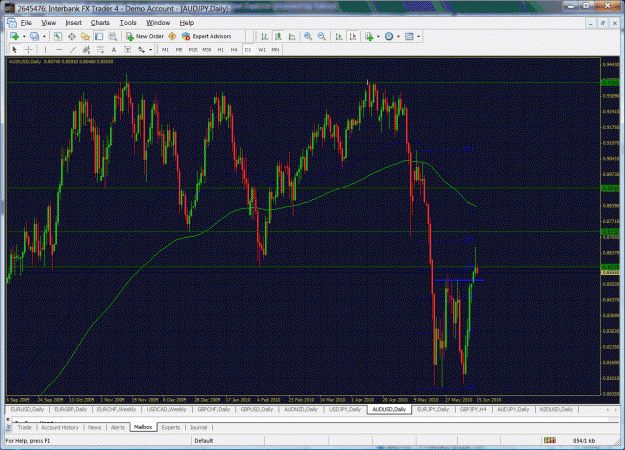This screenshot has height=450, width=625.
Task: Select the Vertical Line drawing tool
Action: [x=45, y=49]
